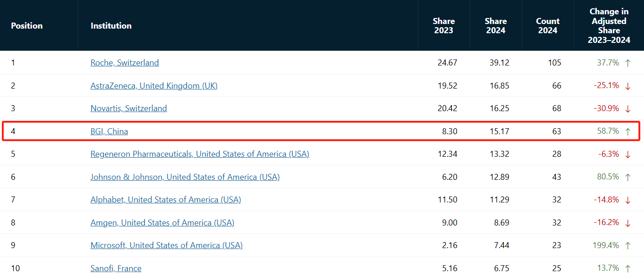644x279 pixels.
Task: Click Sanofi's Share 2024 value 6.75
Action: pos(502,268)
